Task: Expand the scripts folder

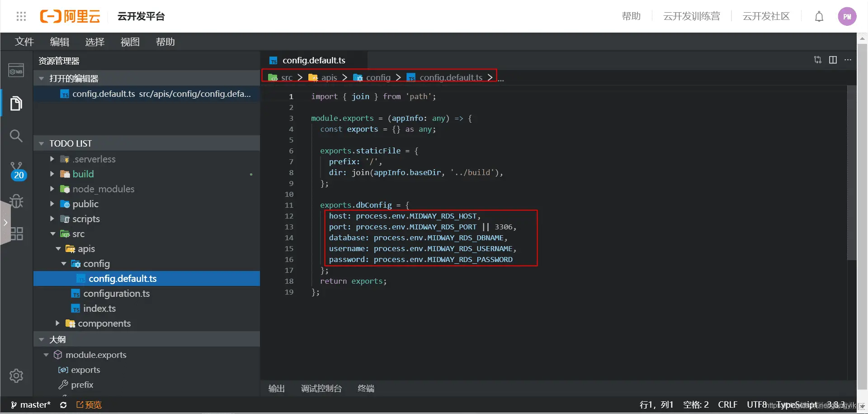Action: 52,219
